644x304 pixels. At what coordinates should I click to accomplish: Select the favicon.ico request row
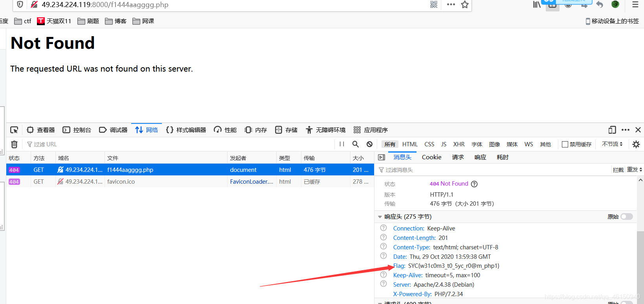(x=190, y=182)
